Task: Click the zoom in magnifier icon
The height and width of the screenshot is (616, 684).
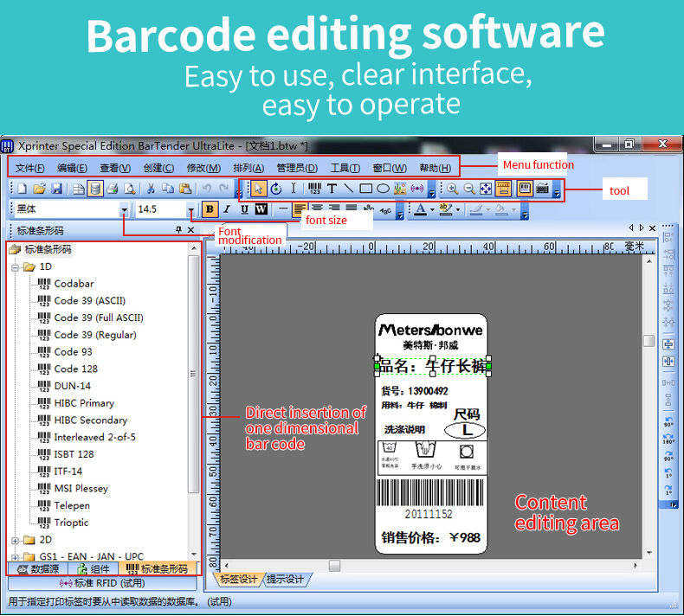Action: pos(452,188)
